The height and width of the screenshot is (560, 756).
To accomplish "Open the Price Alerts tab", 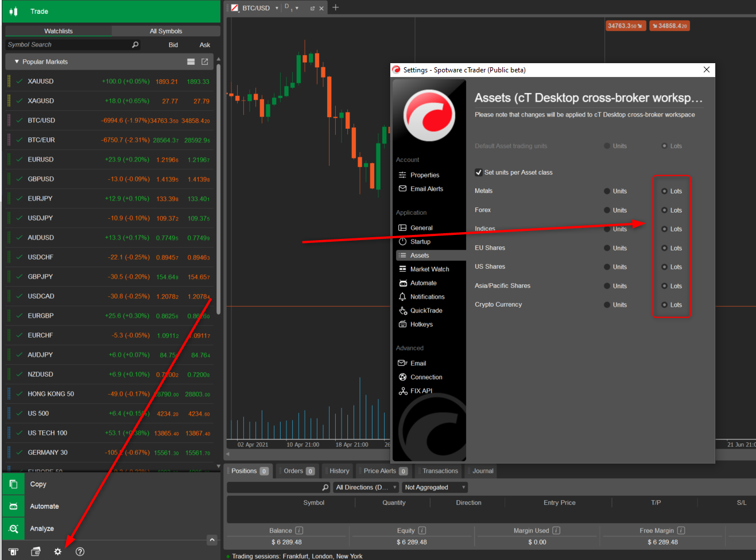I will click(x=385, y=471).
